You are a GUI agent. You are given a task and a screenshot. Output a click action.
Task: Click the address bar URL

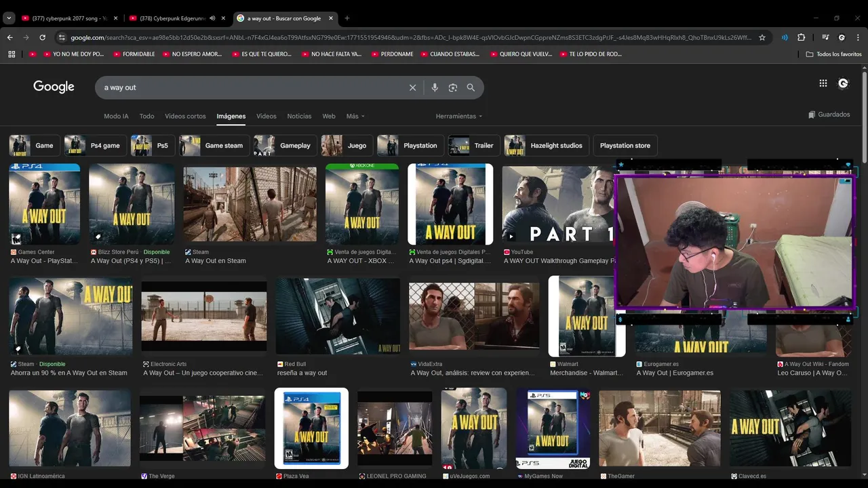click(x=410, y=37)
